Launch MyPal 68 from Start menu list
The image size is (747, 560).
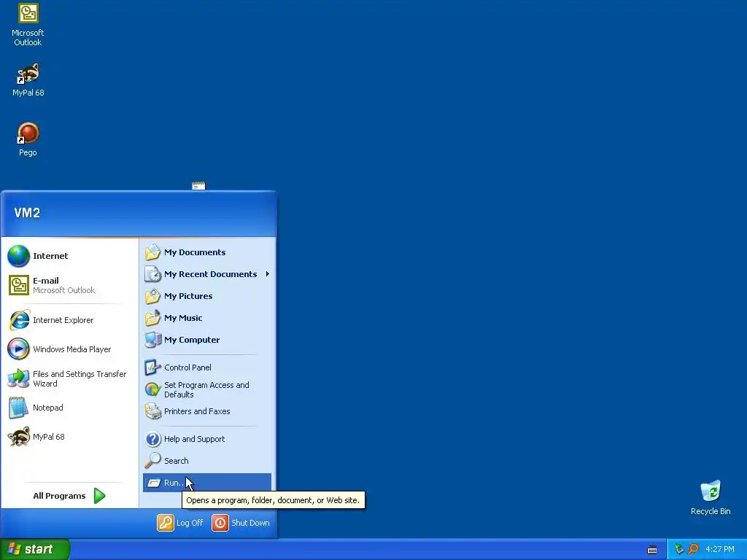(x=71, y=437)
